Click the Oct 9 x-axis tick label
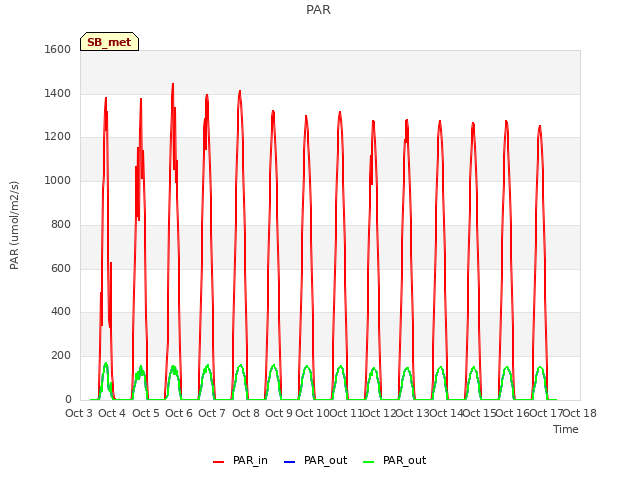Viewport: 640px width, 480px height. [x=279, y=413]
